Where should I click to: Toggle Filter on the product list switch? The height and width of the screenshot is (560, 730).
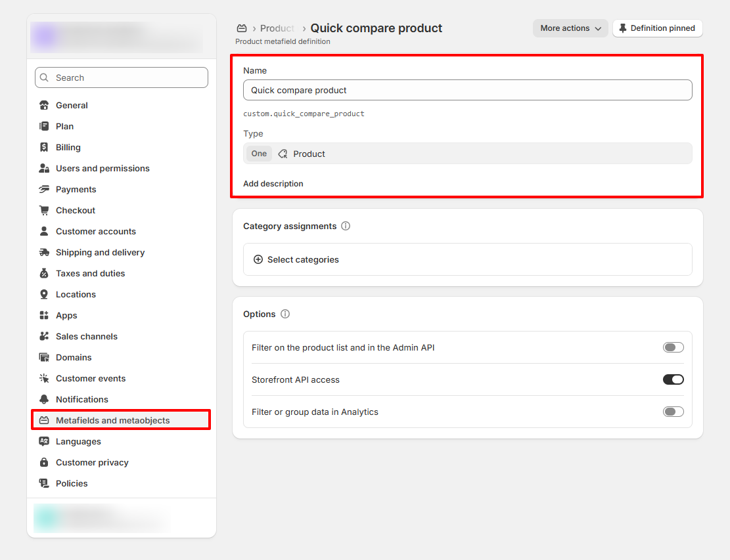[673, 347]
